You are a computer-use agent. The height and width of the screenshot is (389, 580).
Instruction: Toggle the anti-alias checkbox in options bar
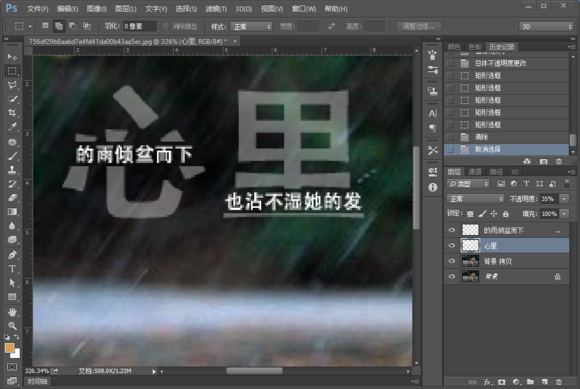pos(165,26)
